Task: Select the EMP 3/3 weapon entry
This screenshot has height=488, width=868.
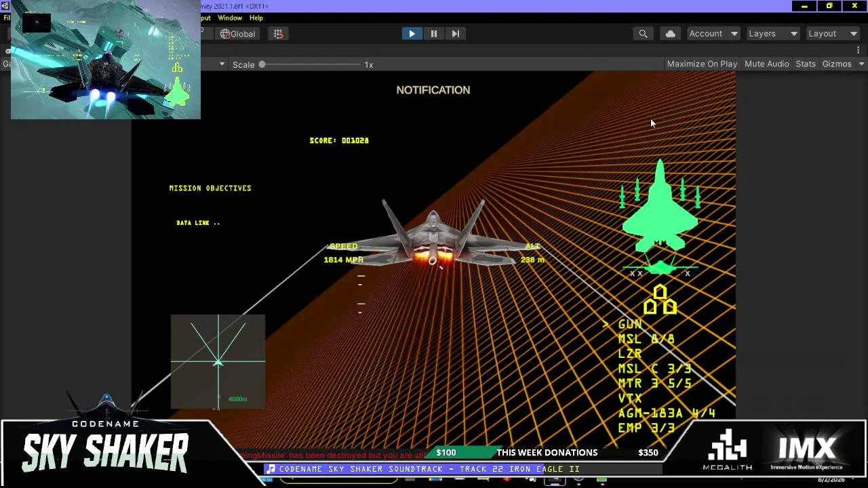Action: pyautogui.click(x=646, y=428)
